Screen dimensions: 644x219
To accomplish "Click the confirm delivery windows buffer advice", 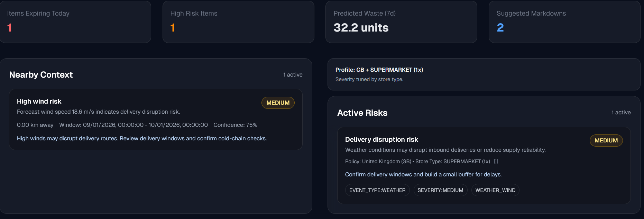I will [423, 175].
